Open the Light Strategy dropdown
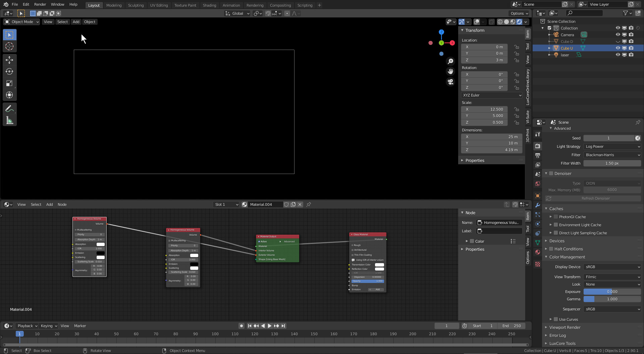 tap(612, 146)
